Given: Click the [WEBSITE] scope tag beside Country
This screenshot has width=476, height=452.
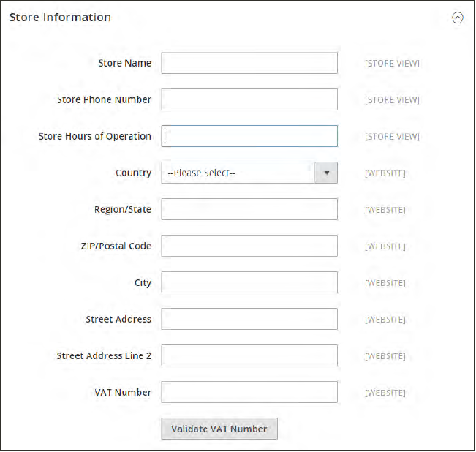Looking at the screenshot, I should (x=385, y=173).
